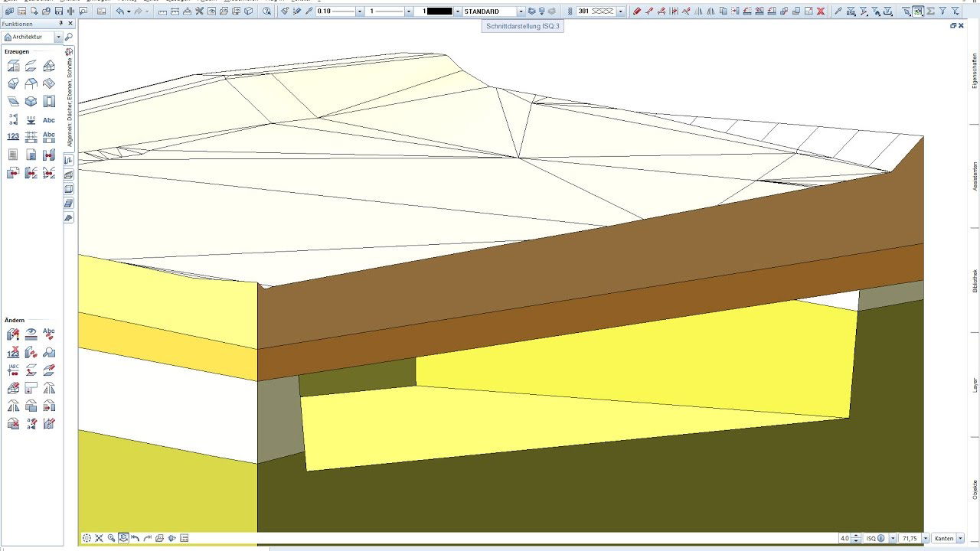Close the Funktionen palette

pos(70,24)
